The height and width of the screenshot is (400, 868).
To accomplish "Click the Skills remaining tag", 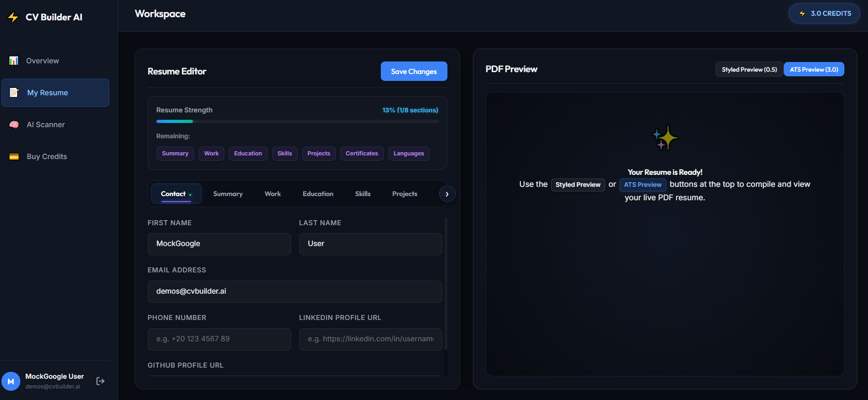I will pos(285,154).
